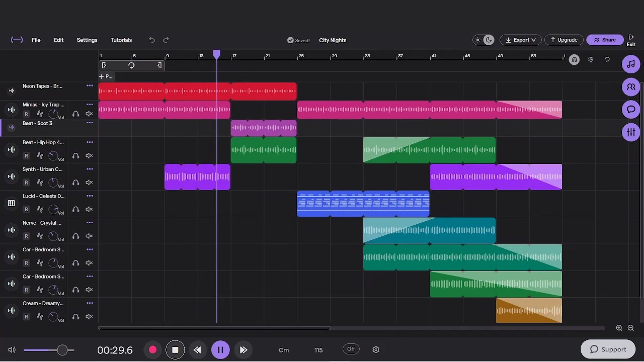Change the 115 tempo value
The height and width of the screenshot is (362, 644).
click(x=318, y=350)
